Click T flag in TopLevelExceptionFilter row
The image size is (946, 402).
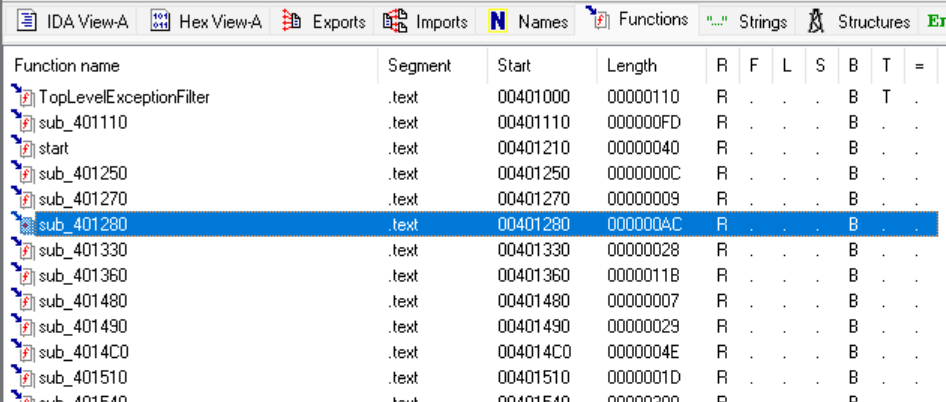pyautogui.click(x=886, y=97)
